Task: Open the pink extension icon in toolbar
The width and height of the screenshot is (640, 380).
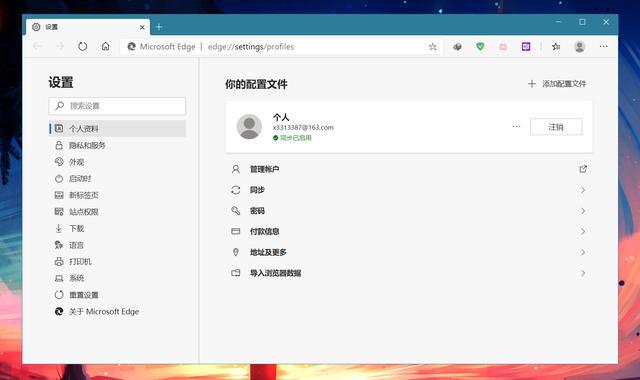Action: coord(503,47)
